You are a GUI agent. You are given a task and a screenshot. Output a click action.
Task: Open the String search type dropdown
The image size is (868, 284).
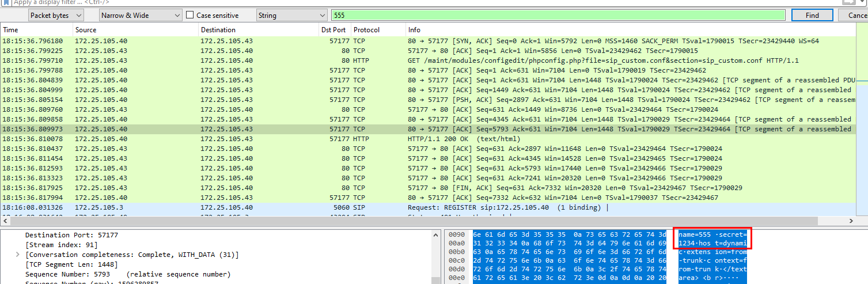291,16
